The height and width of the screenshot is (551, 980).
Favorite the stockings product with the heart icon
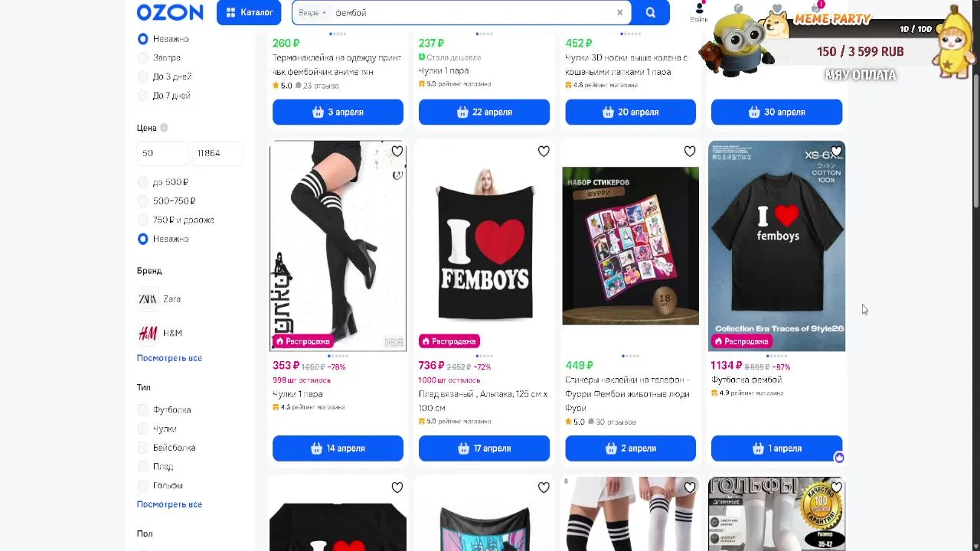(397, 152)
